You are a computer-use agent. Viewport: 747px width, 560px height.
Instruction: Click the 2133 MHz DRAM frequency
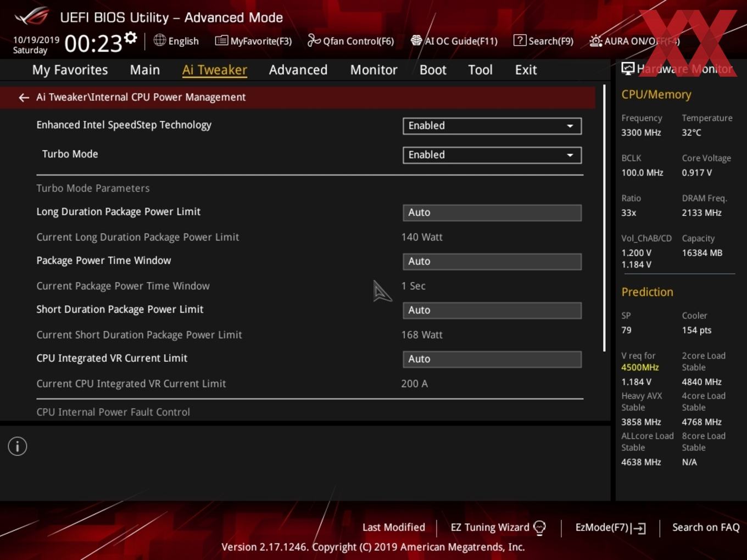pyautogui.click(x=701, y=213)
